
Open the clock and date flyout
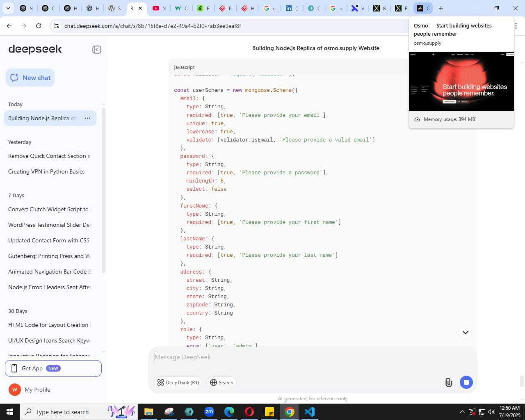point(510,412)
